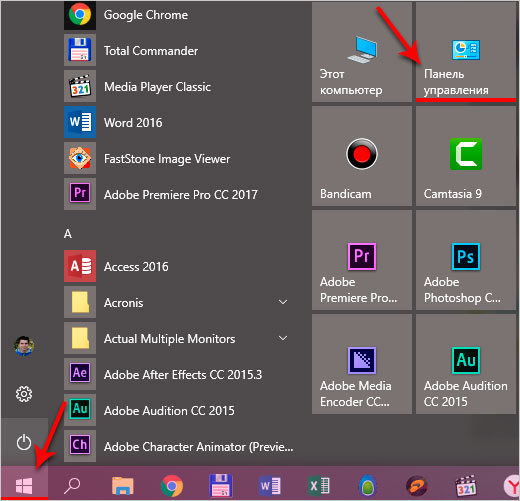Open the Panel upravleniya (Control Panel) tile
This screenshot has width=520, height=501.
[466, 52]
